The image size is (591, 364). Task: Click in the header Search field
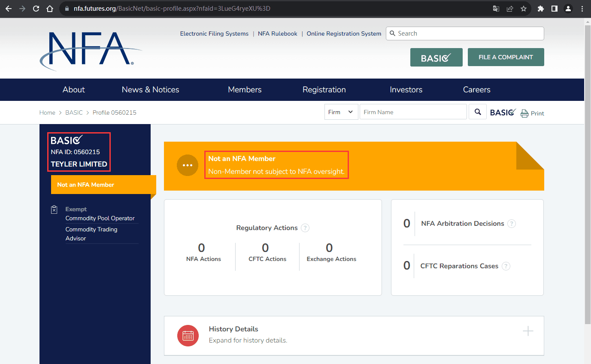(465, 33)
